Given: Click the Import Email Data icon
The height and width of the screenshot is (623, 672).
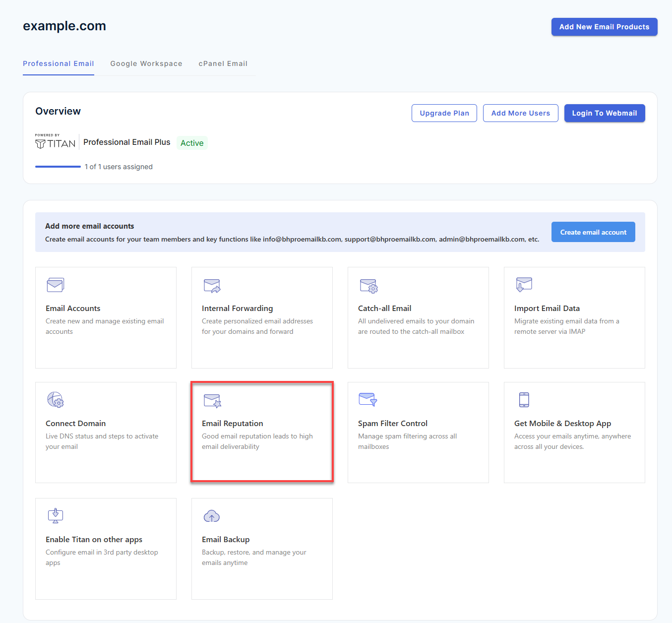Looking at the screenshot, I should pos(524,285).
